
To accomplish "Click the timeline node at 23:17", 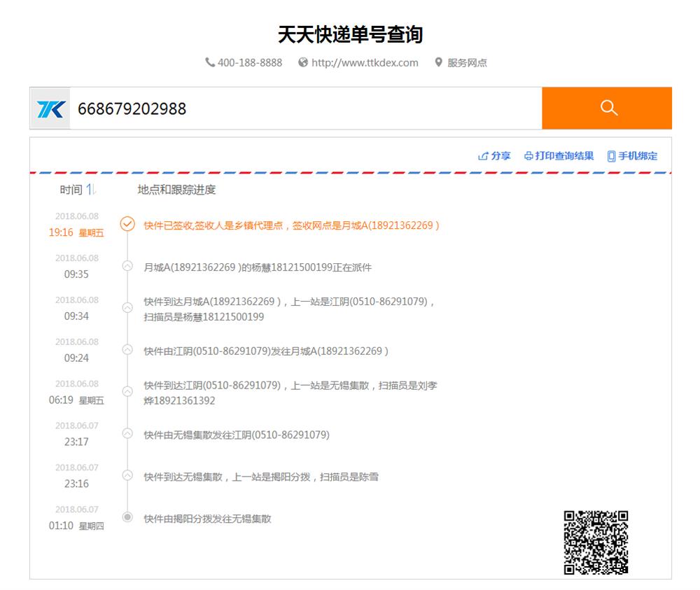I will 127,433.
